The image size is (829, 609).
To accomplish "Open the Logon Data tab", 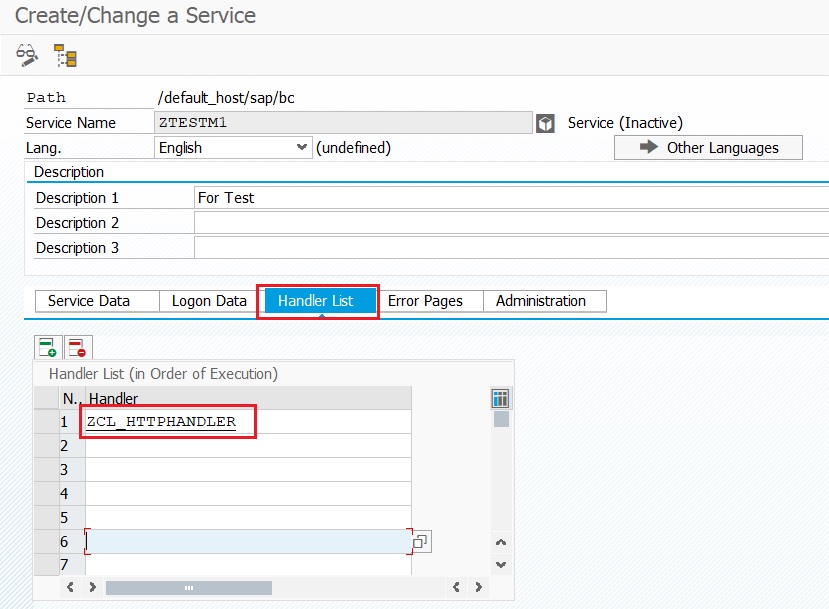I will (209, 301).
